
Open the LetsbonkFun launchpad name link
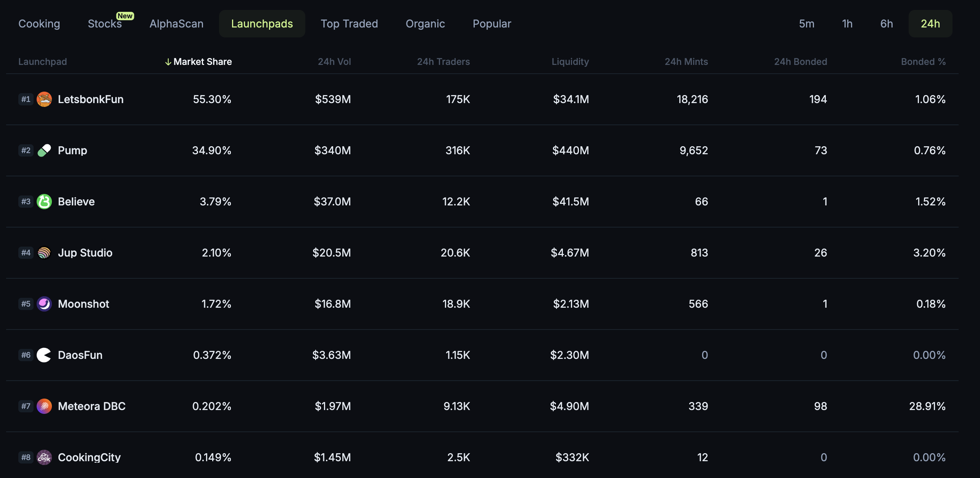pos(91,99)
